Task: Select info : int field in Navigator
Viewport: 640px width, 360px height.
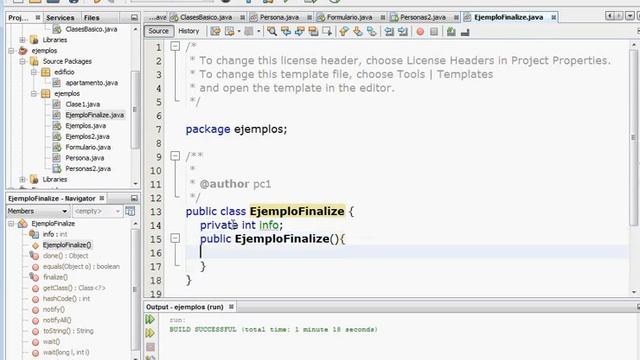Action: [x=55, y=234]
